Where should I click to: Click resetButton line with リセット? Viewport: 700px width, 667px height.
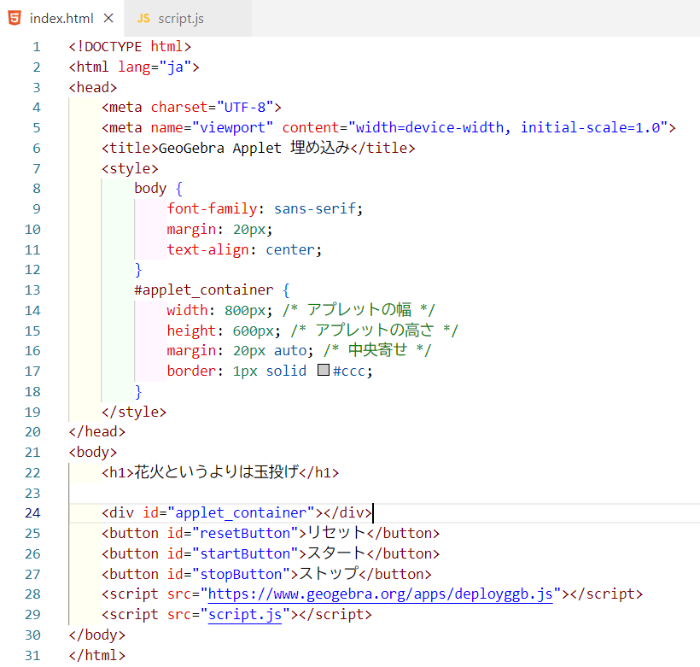click(x=271, y=533)
